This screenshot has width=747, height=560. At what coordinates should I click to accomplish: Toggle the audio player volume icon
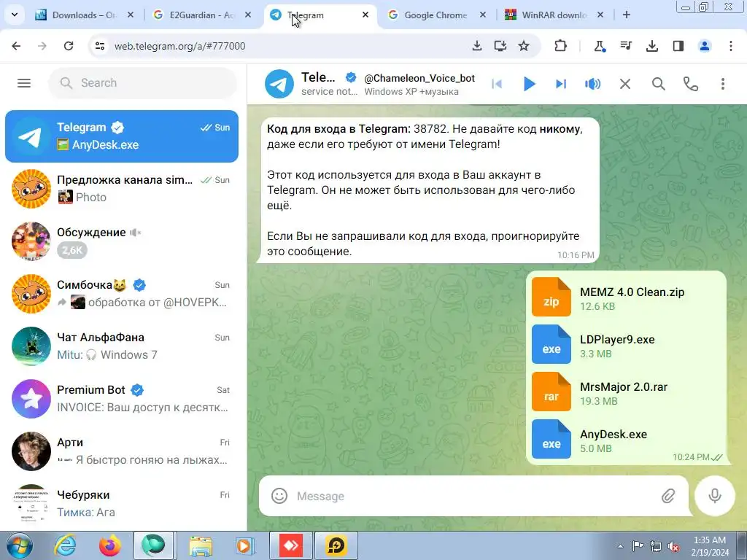(592, 85)
